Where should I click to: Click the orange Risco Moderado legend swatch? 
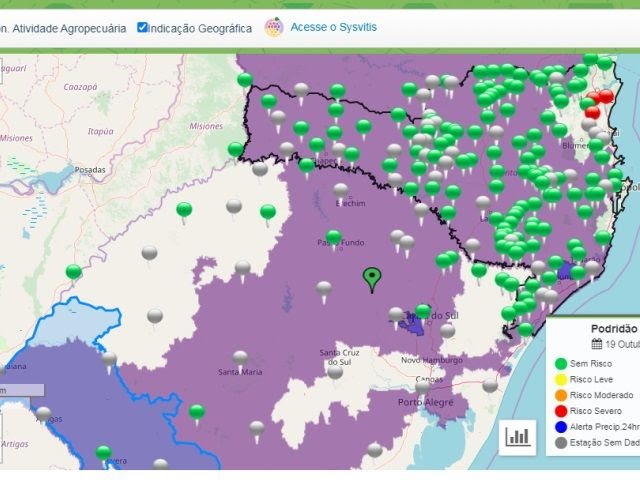click(x=560, y=396)
